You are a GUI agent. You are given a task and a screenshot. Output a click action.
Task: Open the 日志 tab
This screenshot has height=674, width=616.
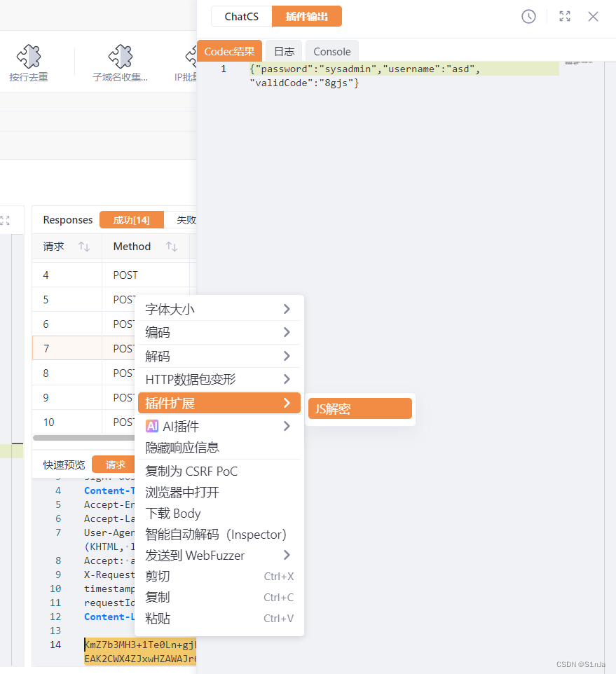[x=284, y=52]
